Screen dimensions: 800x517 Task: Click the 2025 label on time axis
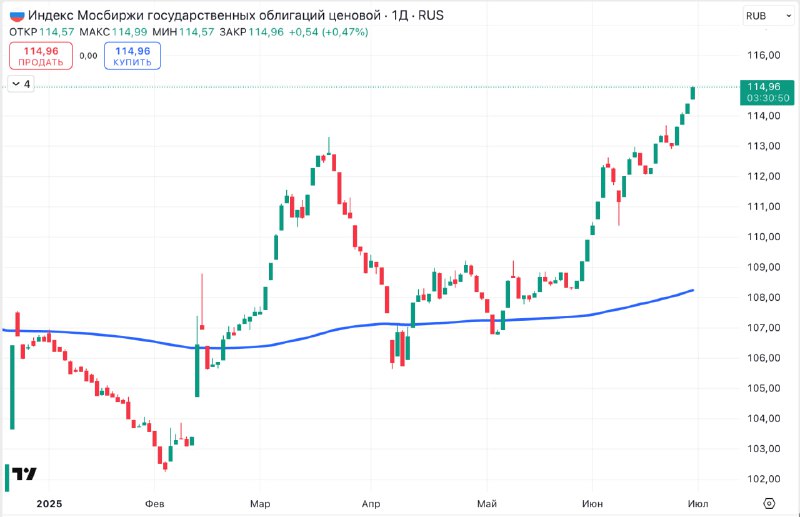[49, 504]
